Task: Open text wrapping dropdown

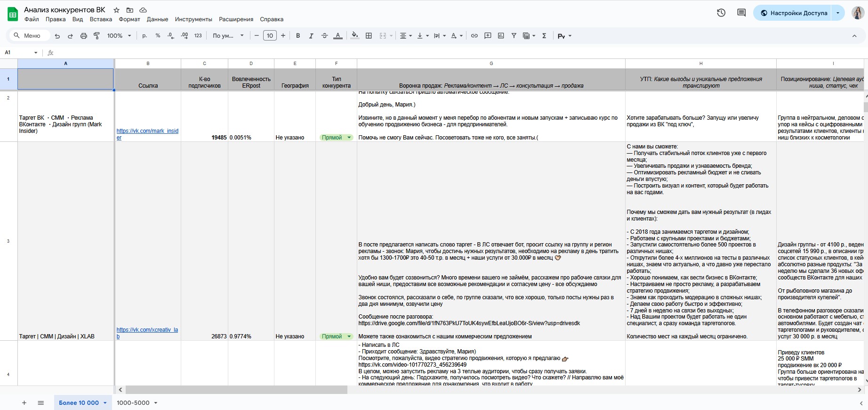Action: pyautogui.click(x=440, y=36)
